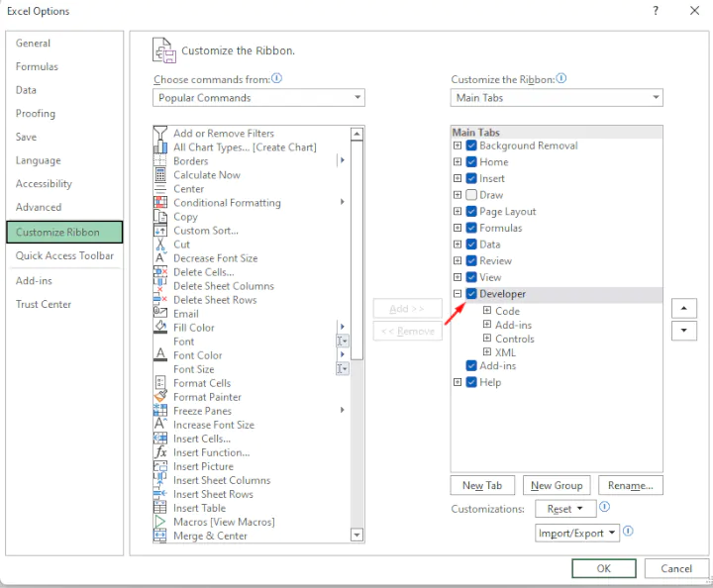Expand the Review tab tree node

[458, 260]
